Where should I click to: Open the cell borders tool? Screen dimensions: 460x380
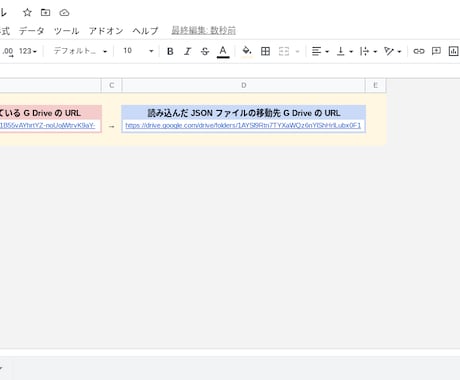[x=265, y=51]
